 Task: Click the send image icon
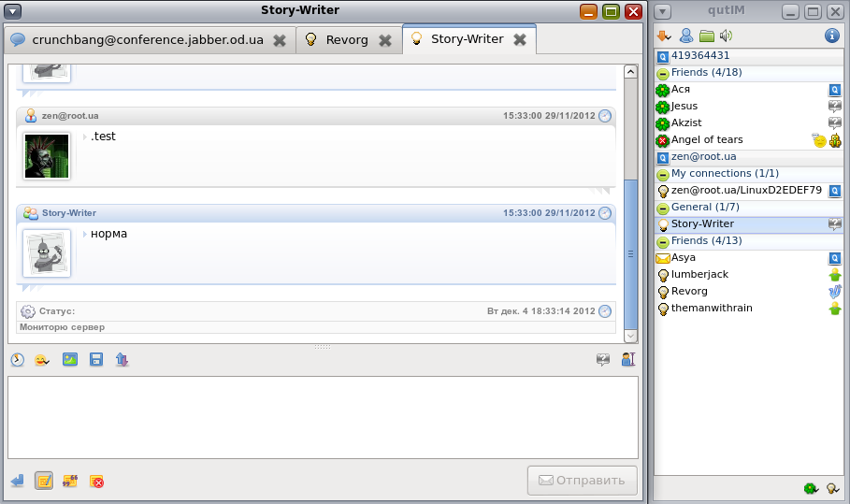pos(70,359)
